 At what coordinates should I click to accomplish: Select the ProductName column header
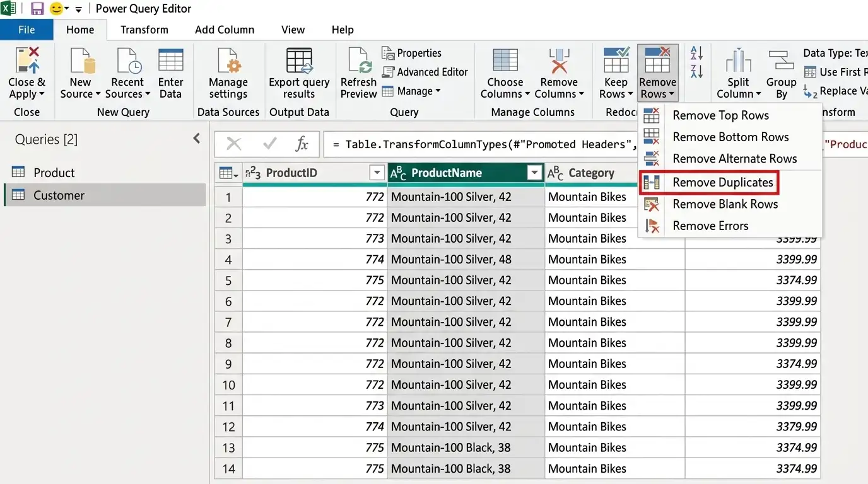[466, 173]
